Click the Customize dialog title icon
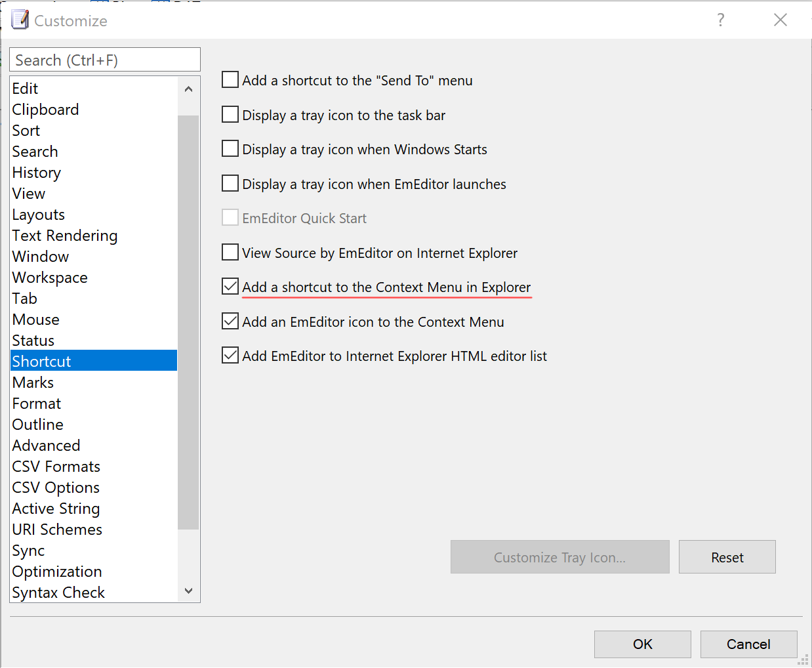The width and height of the screenshot is (812, 668). tap(20, 20)
